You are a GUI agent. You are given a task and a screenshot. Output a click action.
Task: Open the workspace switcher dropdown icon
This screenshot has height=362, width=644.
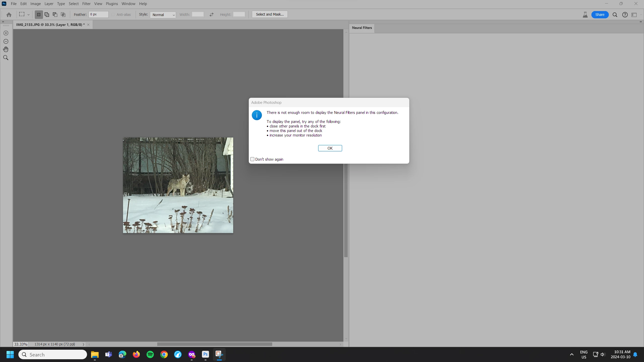634,15
